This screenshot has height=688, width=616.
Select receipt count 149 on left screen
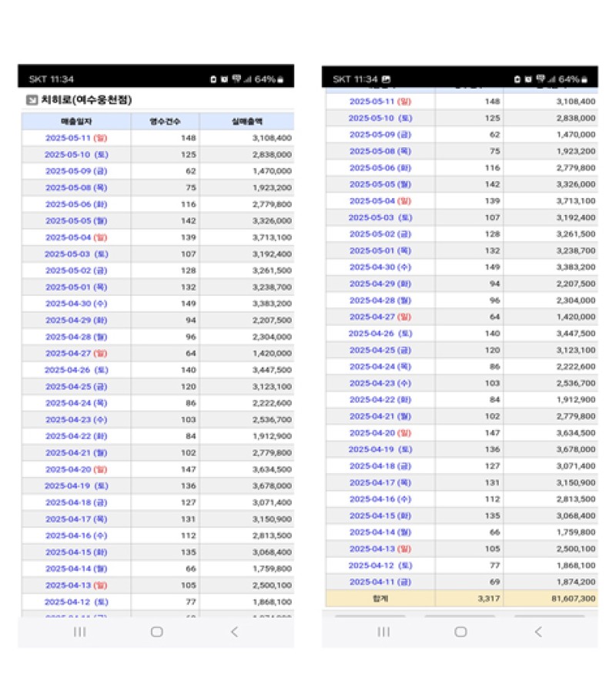coord(189,304)
